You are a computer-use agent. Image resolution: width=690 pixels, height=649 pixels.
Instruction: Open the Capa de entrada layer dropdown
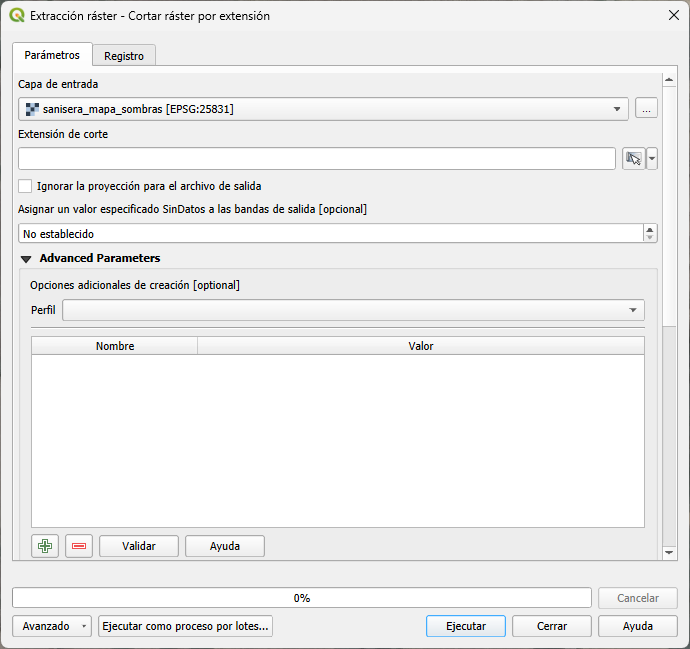pos(322,109)
